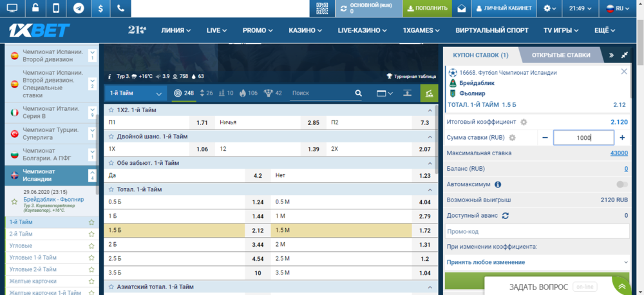
Task: Select the 10 statistics filter
Action: point(226,93)
